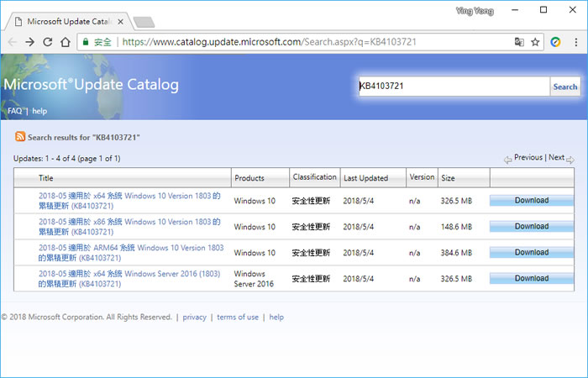
Task: Click the Microsoft Update Catalog header title
Action: click(91, 85)
